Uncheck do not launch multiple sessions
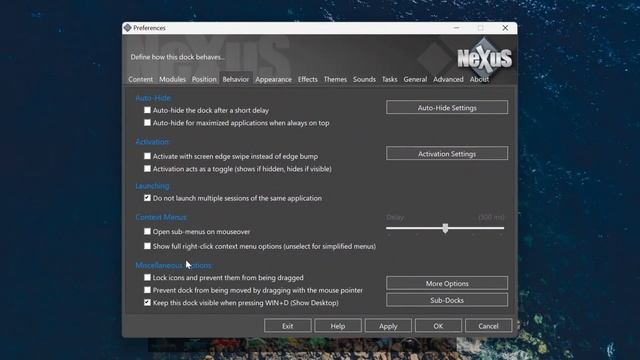This screenshot has width=640, height=360. point(147,198)
